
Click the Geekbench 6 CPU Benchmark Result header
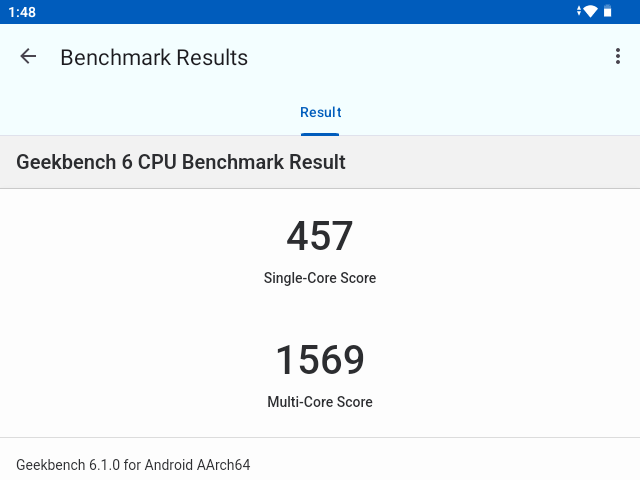tap(181, 162)
